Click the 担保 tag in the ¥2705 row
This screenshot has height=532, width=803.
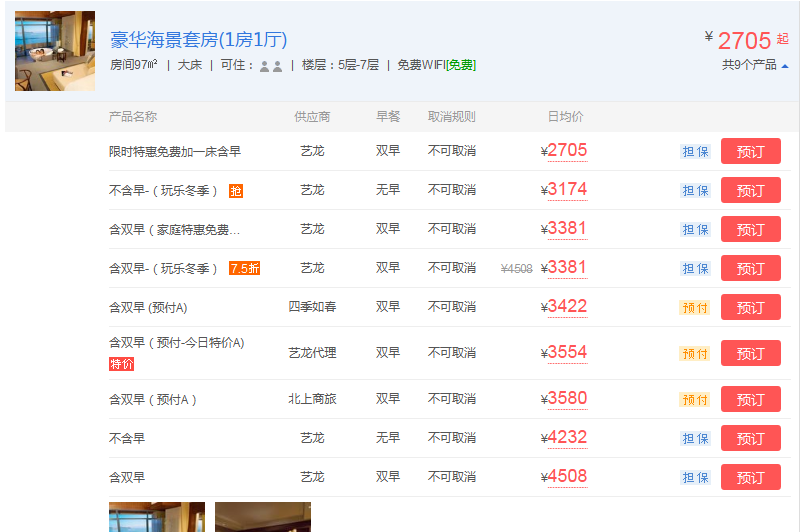tap(695, 151)
